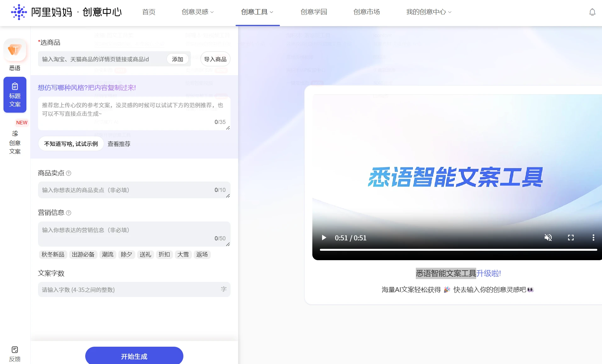Open the notification bell
This screenshot has height=364, width=602.
(x=592, y=12)
